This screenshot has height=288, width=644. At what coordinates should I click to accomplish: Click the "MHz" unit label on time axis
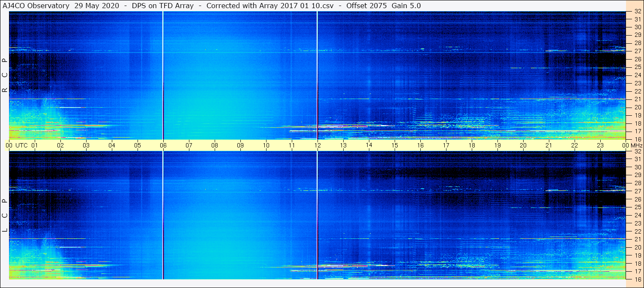coord(637,145)
